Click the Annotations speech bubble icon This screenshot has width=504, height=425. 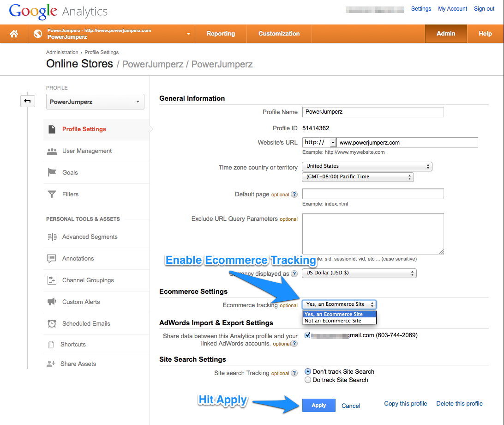click(51, 259)
